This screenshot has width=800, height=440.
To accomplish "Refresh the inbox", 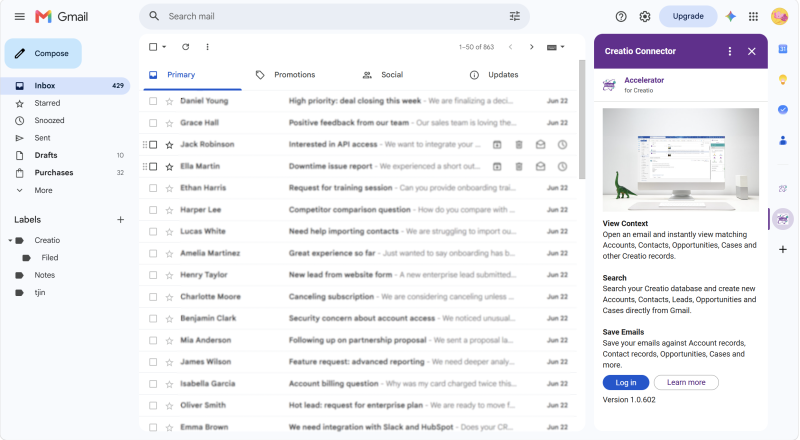I will (186, 47).
